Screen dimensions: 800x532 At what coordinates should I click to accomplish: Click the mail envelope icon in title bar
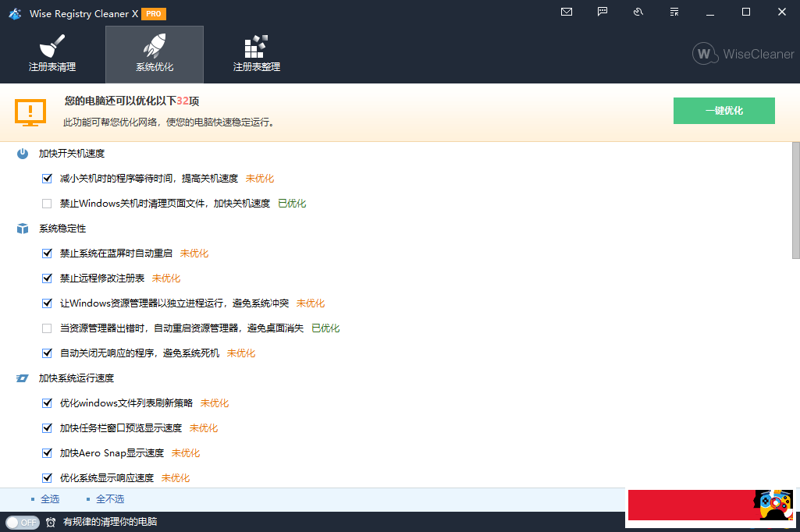click(567, 12)
